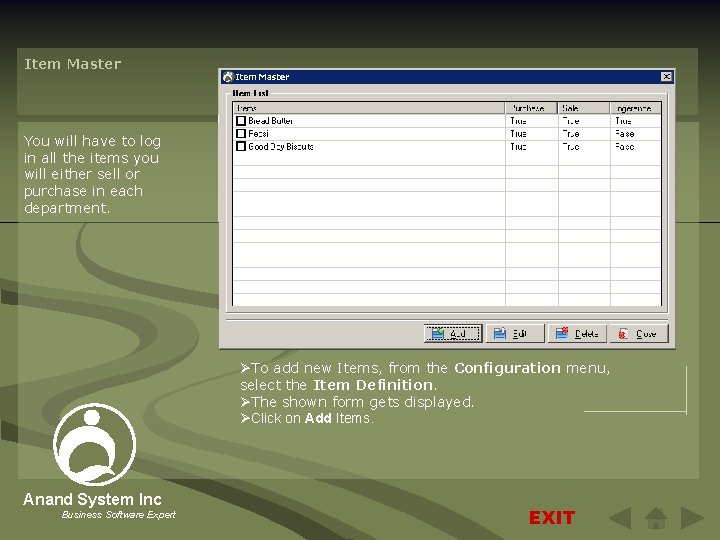Select the Bread Butter item text
The height and width of the screenshot is (540, 720).
[270, 121]
